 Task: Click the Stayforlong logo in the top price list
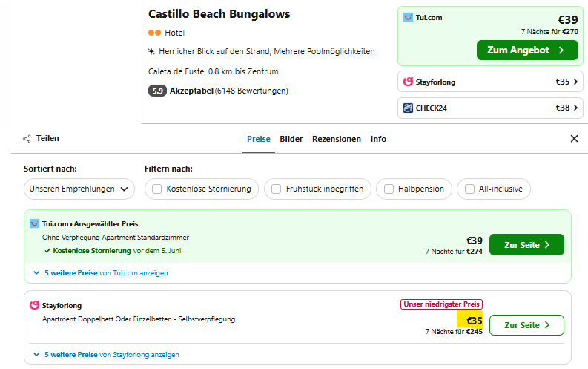pos(408,82)
